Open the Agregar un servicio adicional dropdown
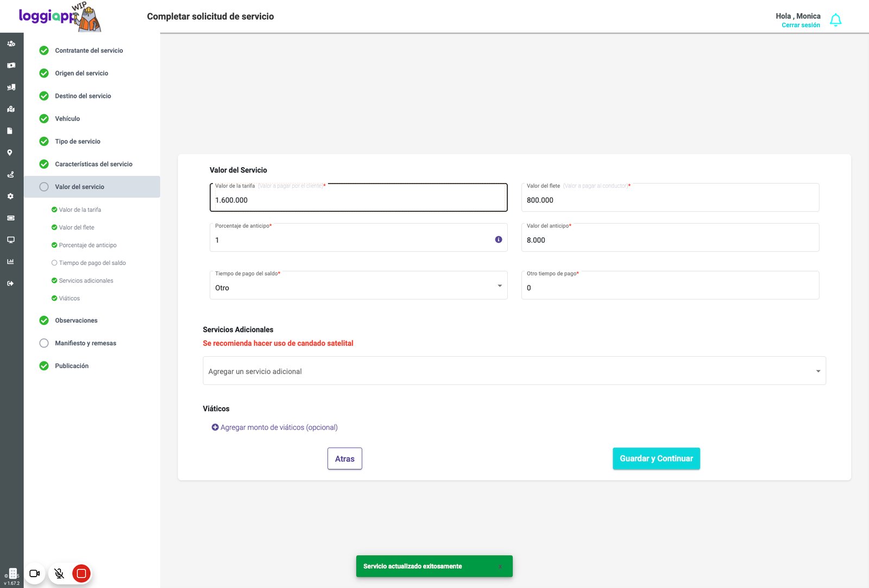The image size is (869, 588). click(514, 371)
